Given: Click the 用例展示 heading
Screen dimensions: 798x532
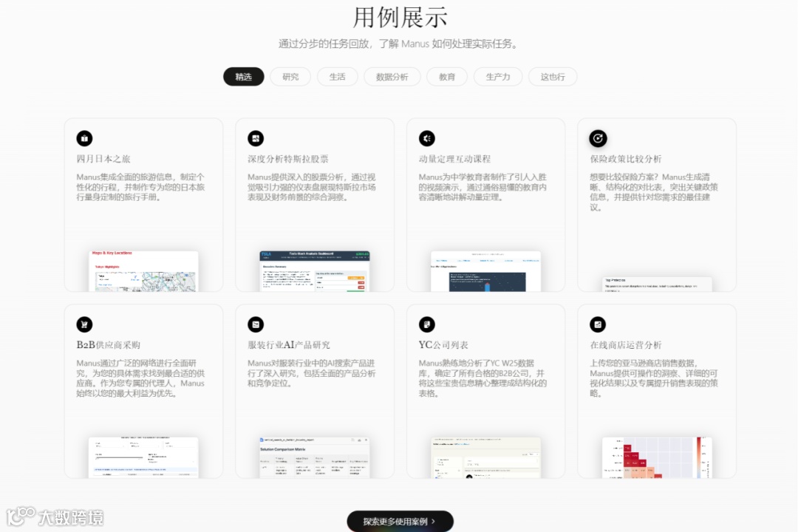Looking at the screenshot, I should 400,17.
